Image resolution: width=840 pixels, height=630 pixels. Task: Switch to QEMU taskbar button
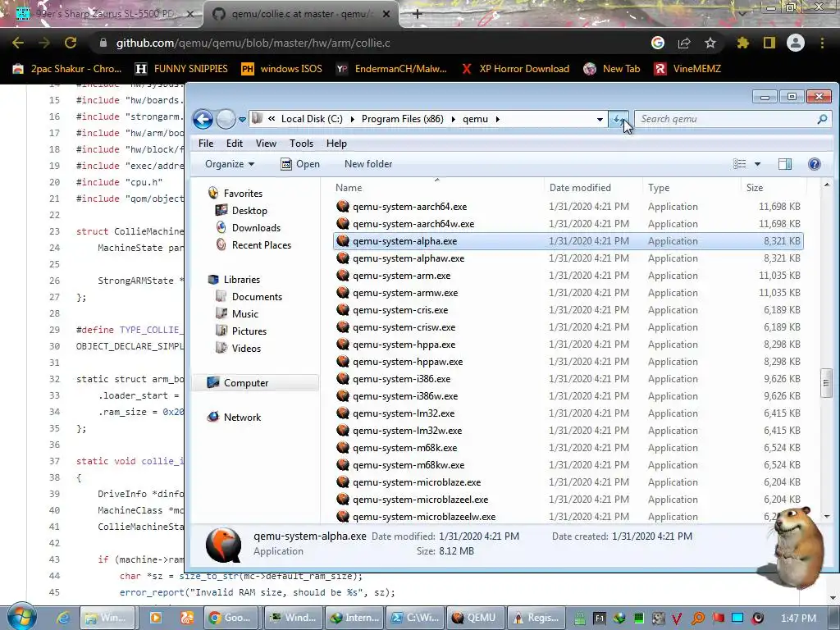[475, 618]
